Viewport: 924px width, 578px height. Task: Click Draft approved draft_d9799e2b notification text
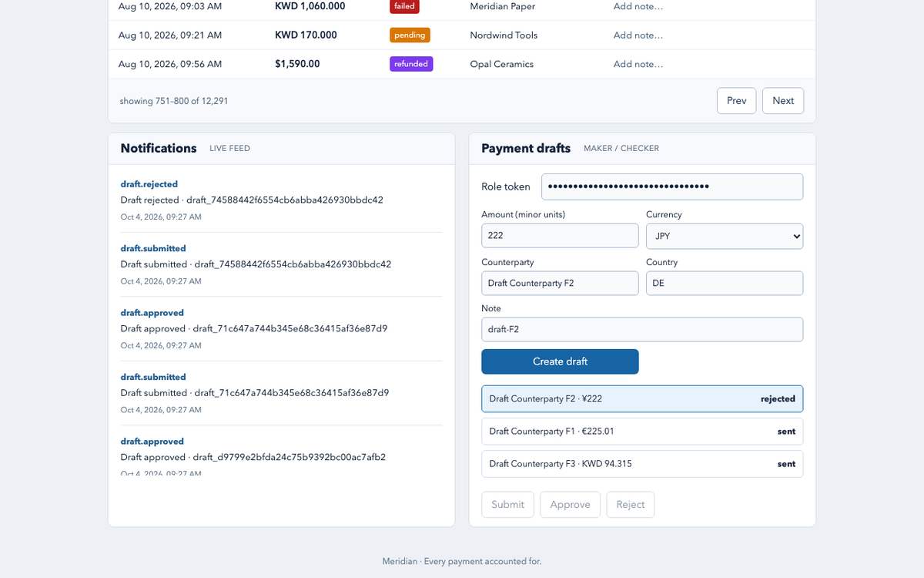pyautogui.click(x=253, y=457)
